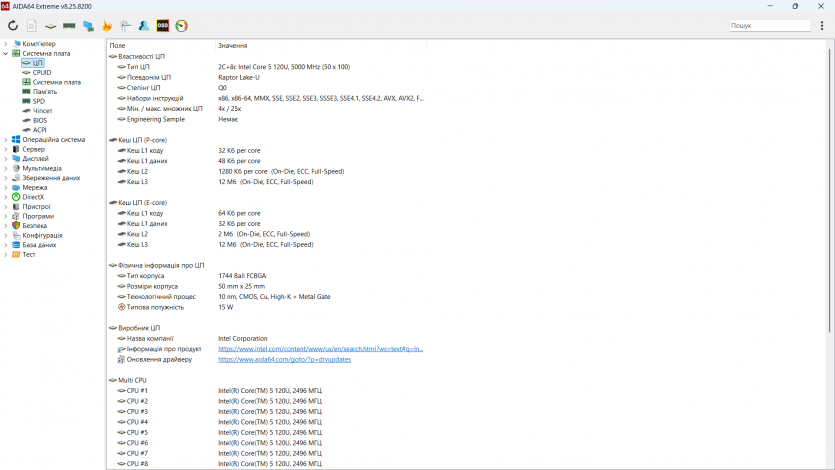The image size is (835, 470).
Task: Select the SPD entry in sidebar
Action: tap(38, 101)
